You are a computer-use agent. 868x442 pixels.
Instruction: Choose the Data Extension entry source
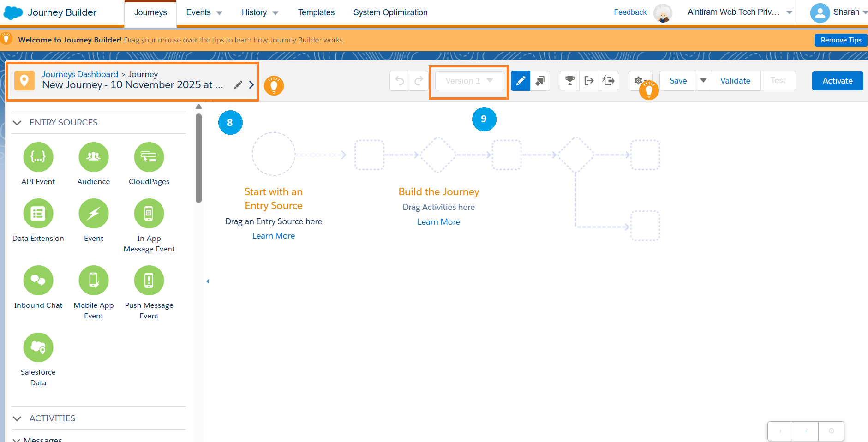tap(38, 214)
